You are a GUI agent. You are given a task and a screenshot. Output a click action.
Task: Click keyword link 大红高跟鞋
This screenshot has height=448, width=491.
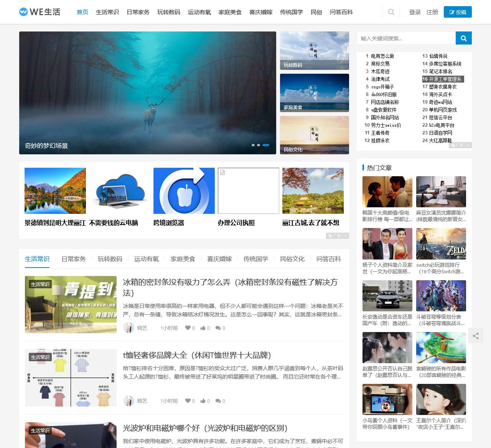point(440,141)
